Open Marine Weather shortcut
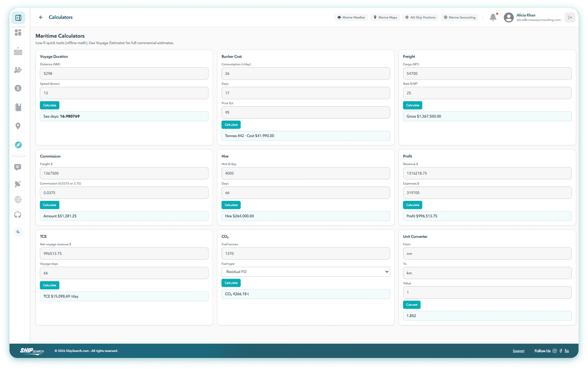 (x=351, y=17)
